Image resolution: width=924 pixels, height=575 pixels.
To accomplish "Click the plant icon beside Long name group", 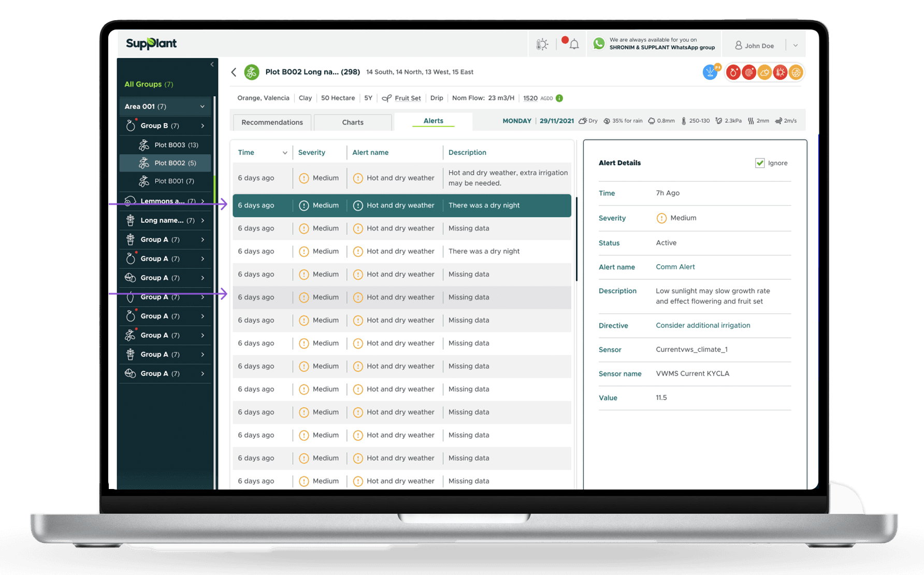I will tap(131, 220).
